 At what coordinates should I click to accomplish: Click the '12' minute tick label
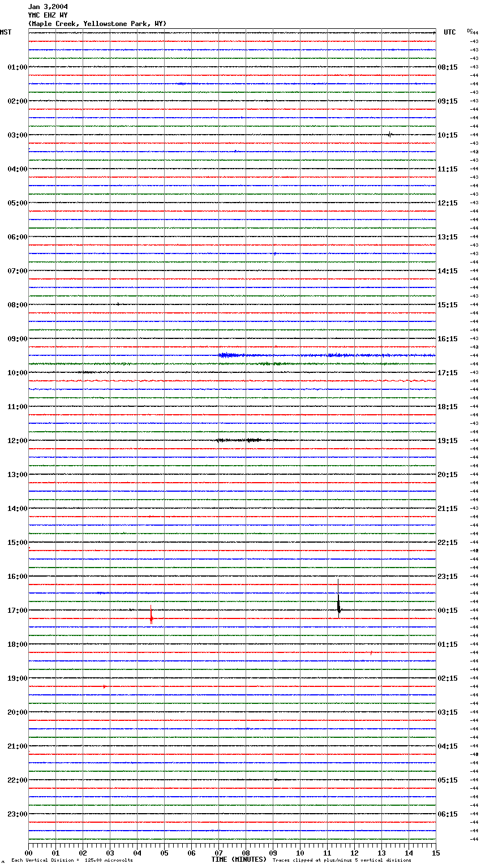pyautogui.click(x=354, y=853)
